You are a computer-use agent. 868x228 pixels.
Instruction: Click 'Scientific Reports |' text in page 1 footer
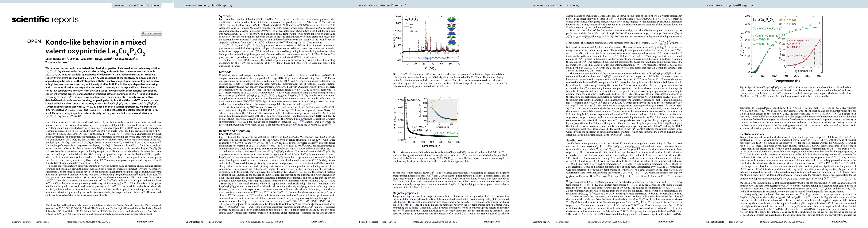(x=21, y=222)
